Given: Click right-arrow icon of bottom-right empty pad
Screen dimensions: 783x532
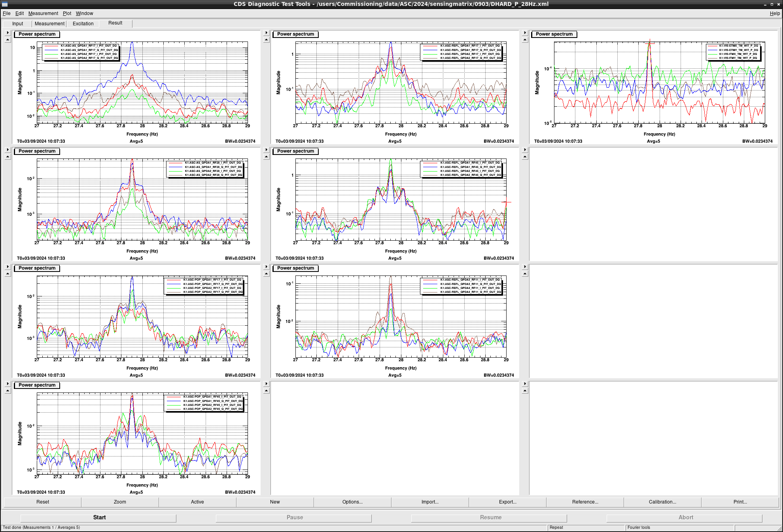Looking at the screenshot, I should 525,384.
